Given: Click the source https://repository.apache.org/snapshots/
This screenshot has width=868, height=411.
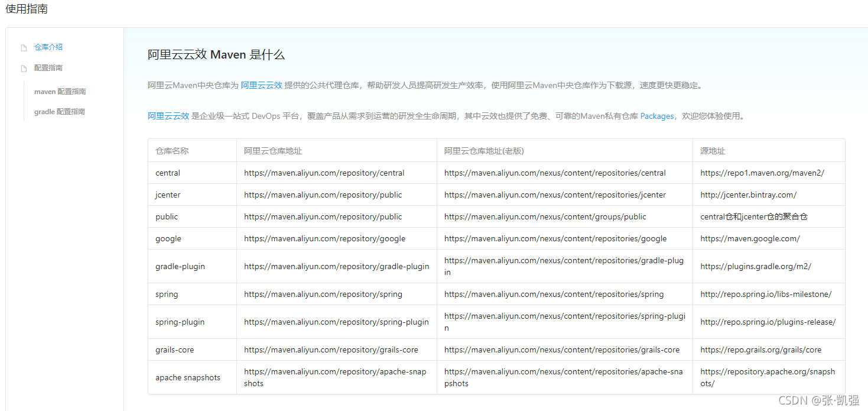Looking at the screenshot, I should tap(768, 378).
